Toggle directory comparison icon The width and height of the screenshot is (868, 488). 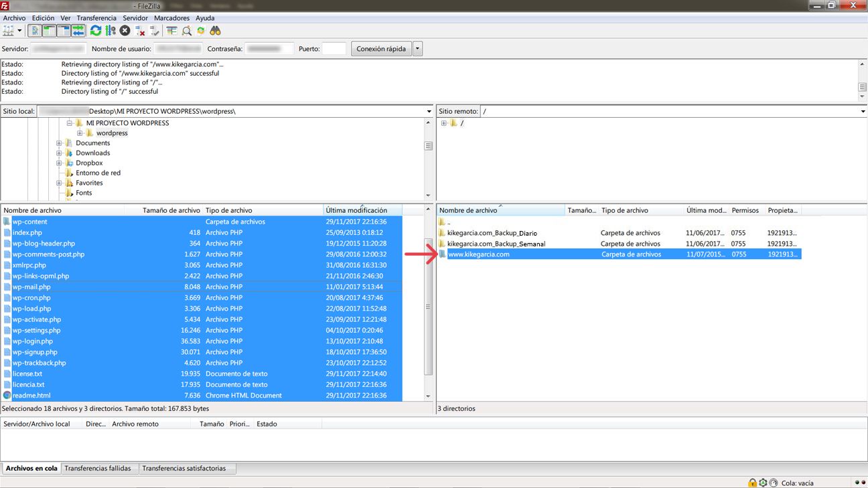coord(186,31)
